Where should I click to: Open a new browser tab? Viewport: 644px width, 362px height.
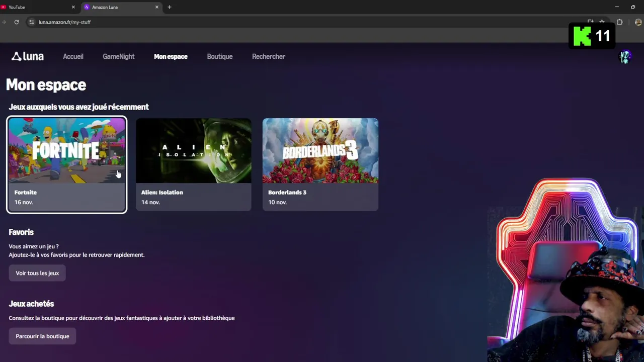(x=170, y=7)
